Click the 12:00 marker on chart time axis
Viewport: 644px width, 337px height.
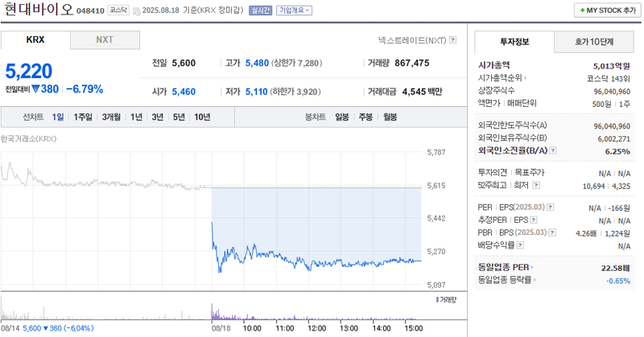pos(316,328)
